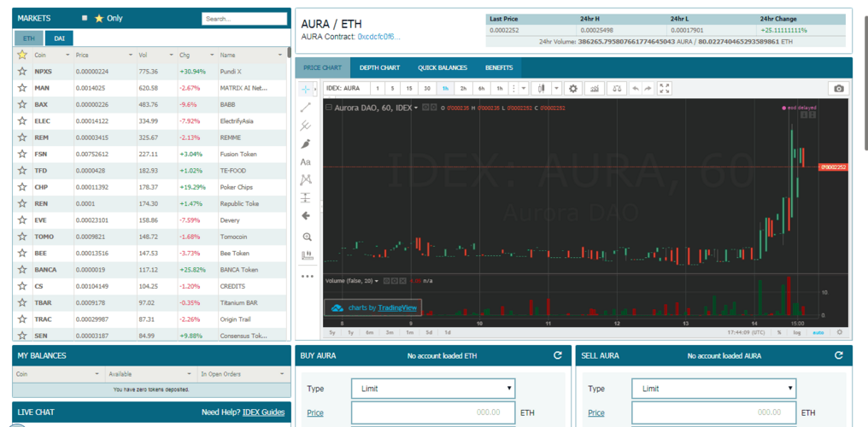Enable the star Only favorites checkbox
The height and width of the screenshot is (427, 868).
(85, 18)
